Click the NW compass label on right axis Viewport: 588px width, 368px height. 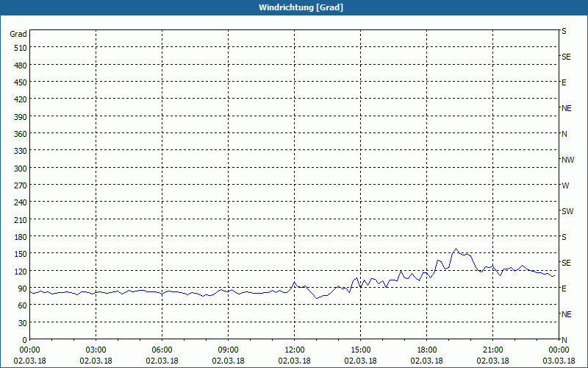(x=567, y=160)
